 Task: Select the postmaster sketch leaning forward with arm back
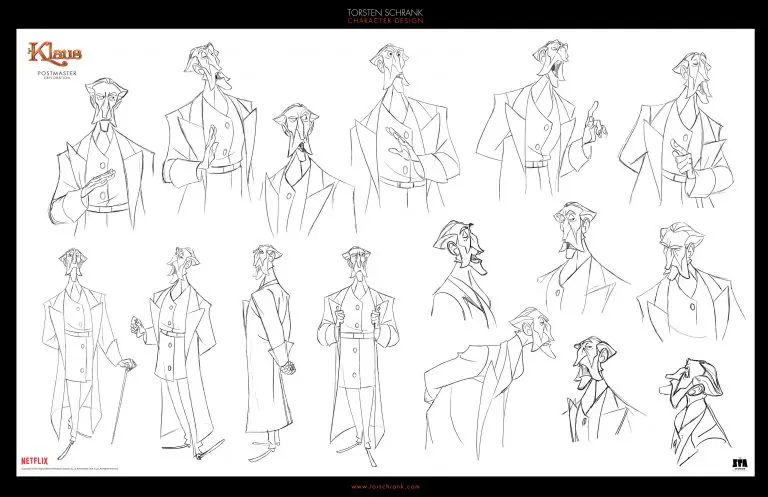(x=490, y=384)
